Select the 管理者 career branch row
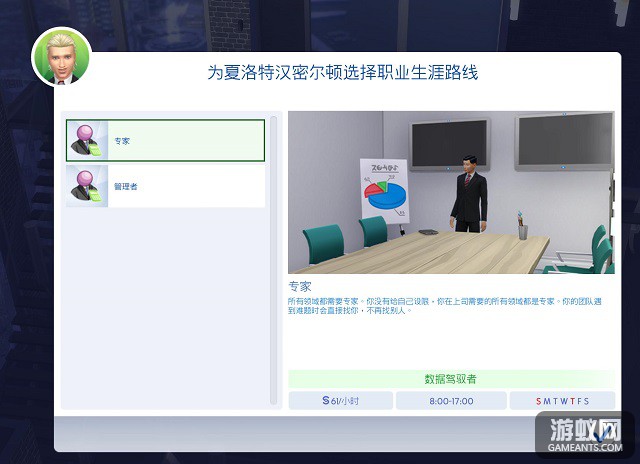Viewport: 640px width, 464px height. tap(165, 186)
